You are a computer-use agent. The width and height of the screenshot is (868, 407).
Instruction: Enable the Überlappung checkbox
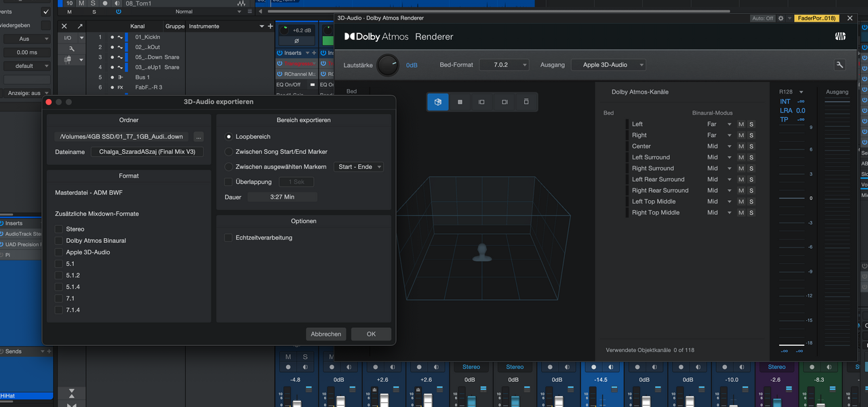click(x=229, y=182)
